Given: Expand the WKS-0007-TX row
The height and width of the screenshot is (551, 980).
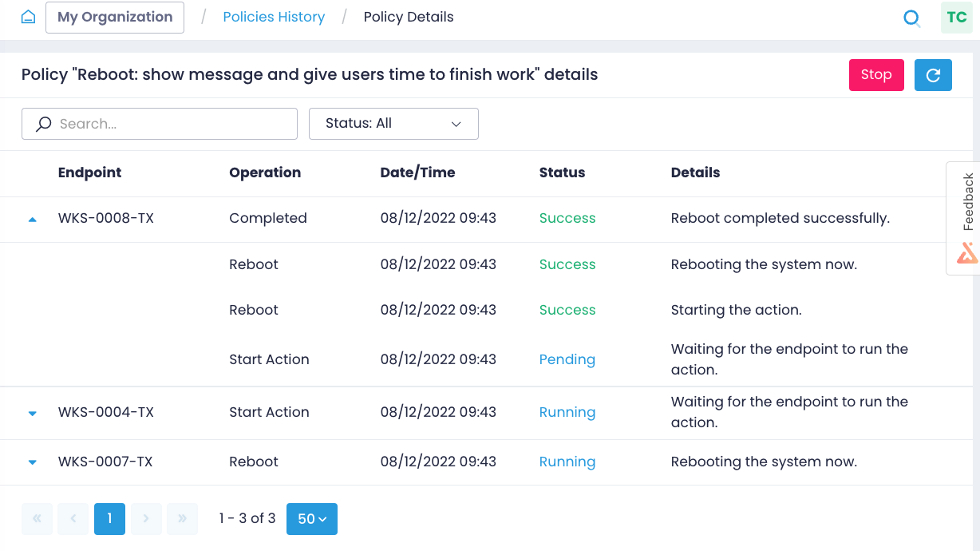Looking at the screenshot, I should 33,462.
